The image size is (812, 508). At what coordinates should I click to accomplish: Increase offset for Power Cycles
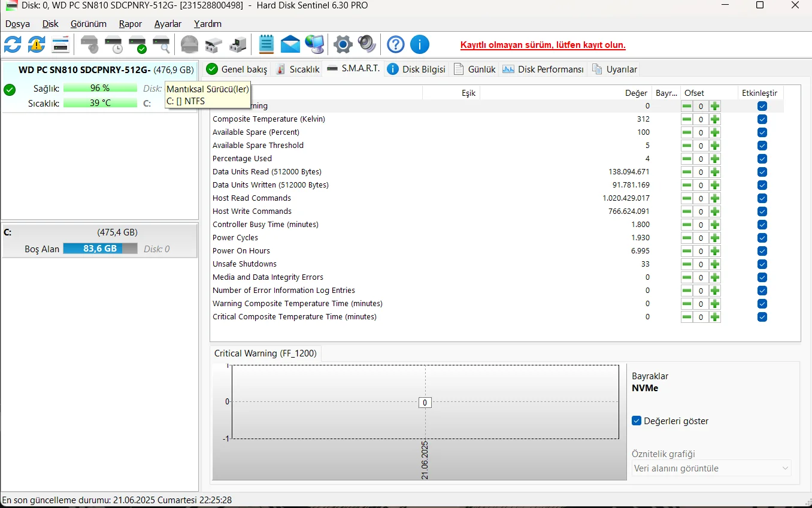coord(715,238)
